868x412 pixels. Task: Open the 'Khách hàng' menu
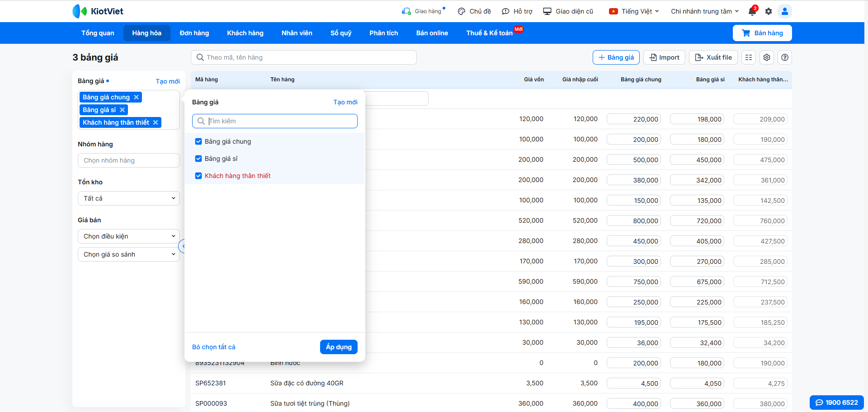point(245,33)
